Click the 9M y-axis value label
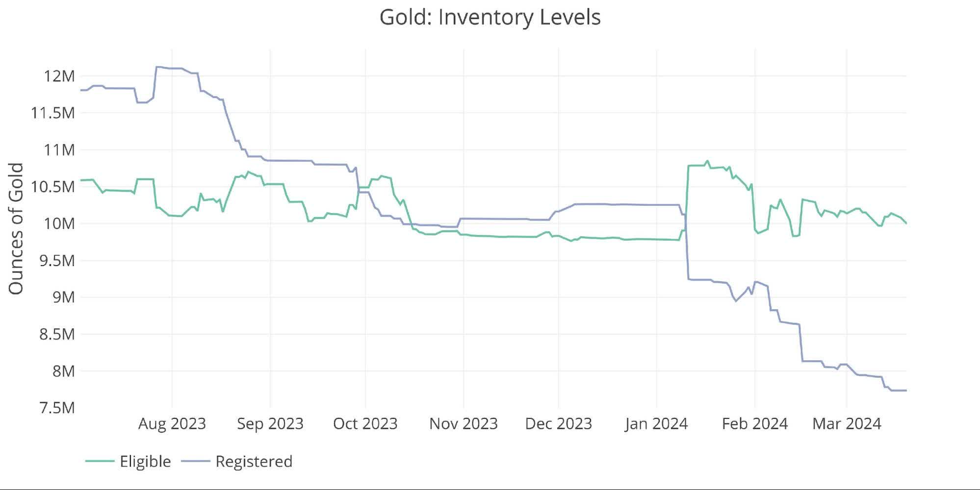 pos(63,297)
